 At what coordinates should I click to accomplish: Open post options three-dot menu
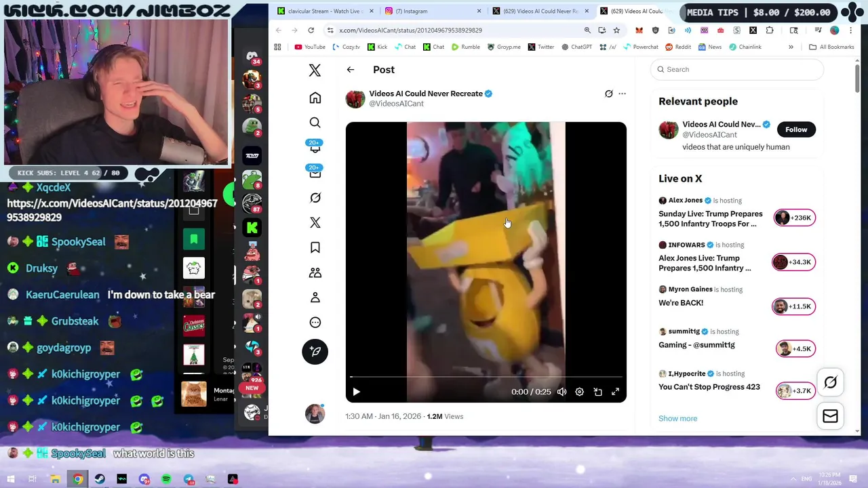(x=622, y=94)
